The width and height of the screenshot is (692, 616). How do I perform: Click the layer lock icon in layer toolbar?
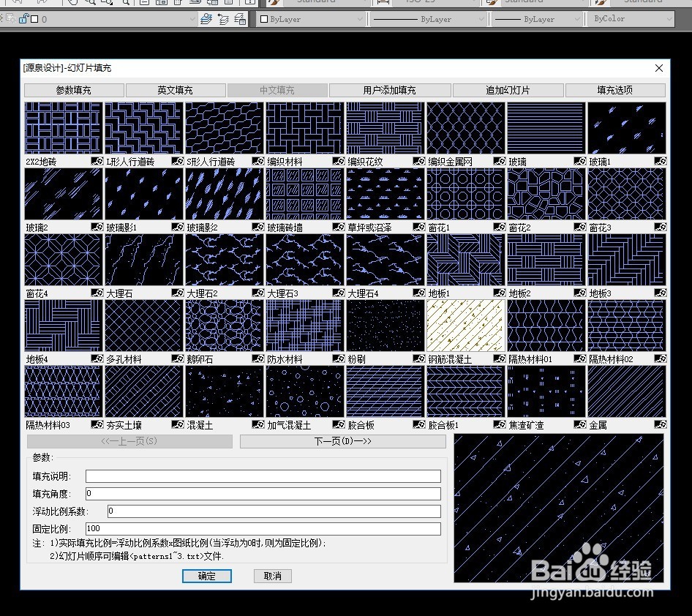pos(23,19)
